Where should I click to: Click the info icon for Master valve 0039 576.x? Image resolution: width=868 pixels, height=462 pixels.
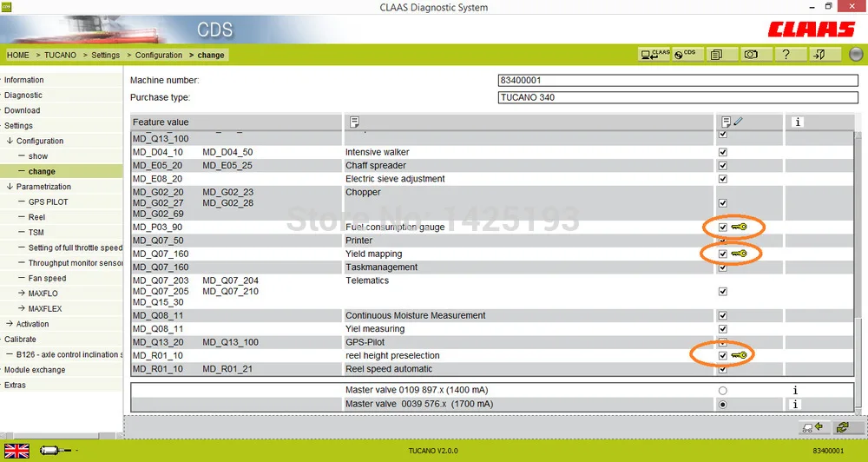click(x=795, y=404)
